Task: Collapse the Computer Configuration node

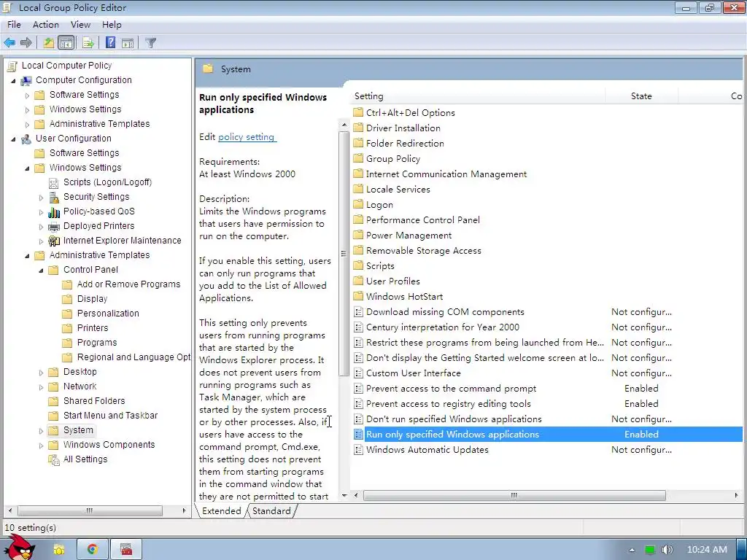Action: (x=13, y=81)
